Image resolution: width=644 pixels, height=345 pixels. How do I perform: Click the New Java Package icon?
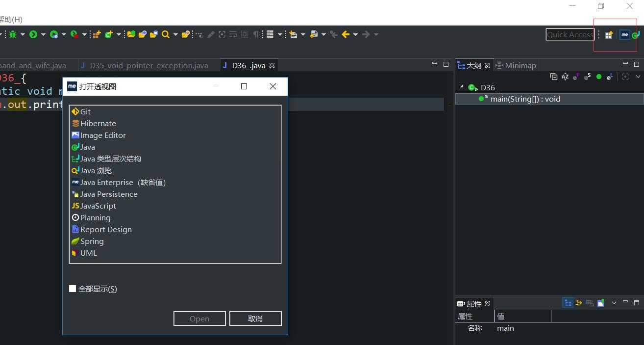click(97, 34)
